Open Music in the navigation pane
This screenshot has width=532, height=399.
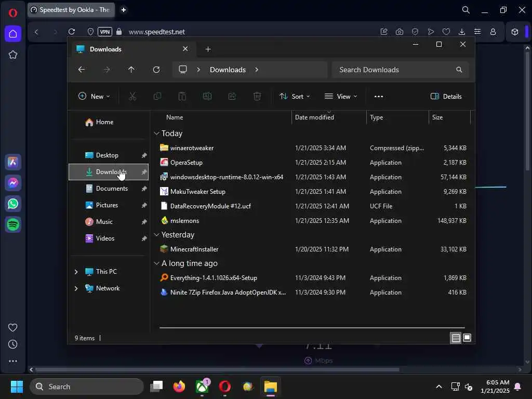pos(109,222)
